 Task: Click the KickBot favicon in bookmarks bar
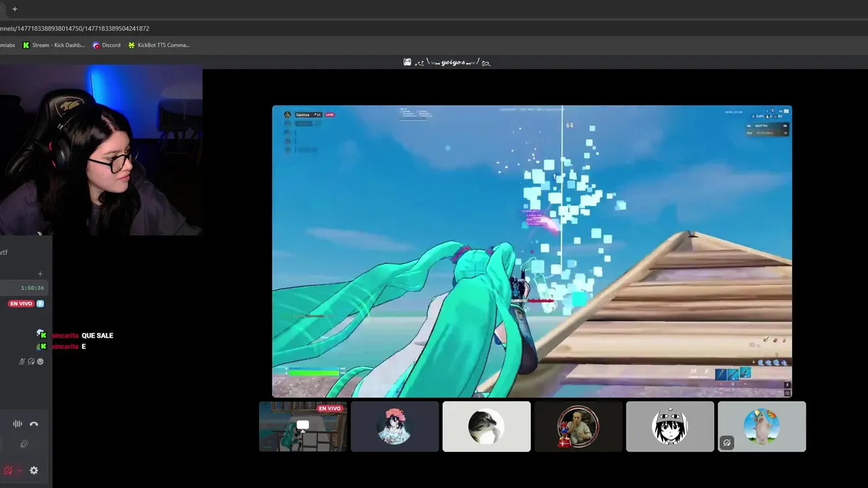(132, 45)
